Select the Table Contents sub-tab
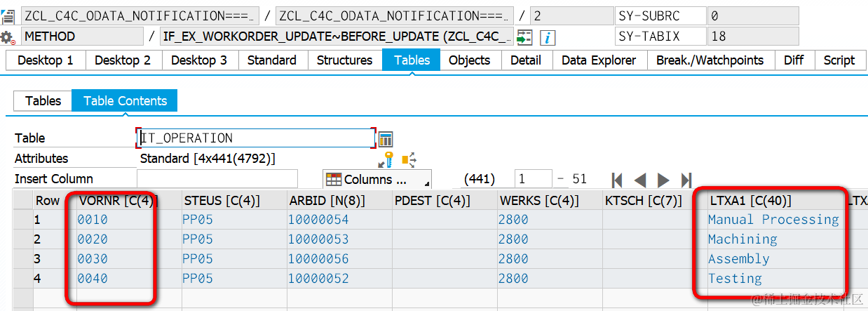The height and width of the screenshot is (311, 868). 125,101
